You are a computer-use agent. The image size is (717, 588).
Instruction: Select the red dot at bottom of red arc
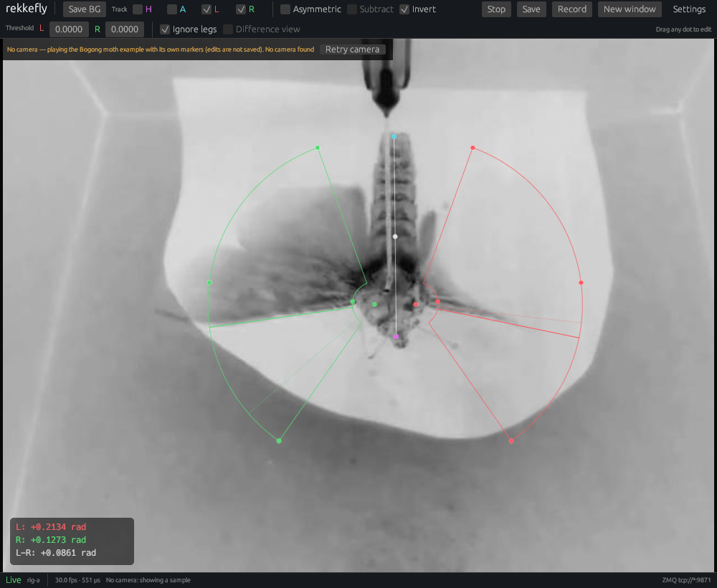(x=511, y=441)
